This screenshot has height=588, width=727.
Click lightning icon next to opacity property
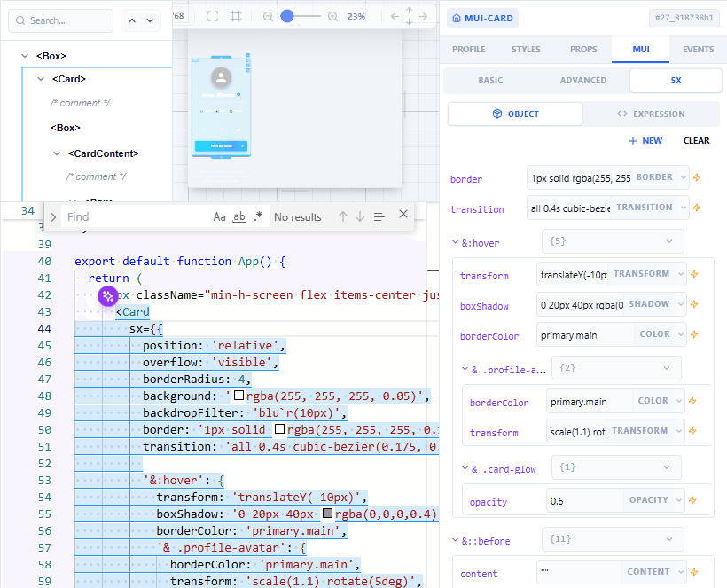692,500
